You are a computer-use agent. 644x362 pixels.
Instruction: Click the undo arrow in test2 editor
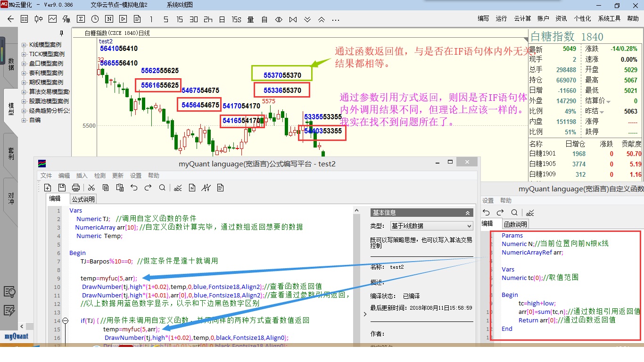(x=134, y=188)
